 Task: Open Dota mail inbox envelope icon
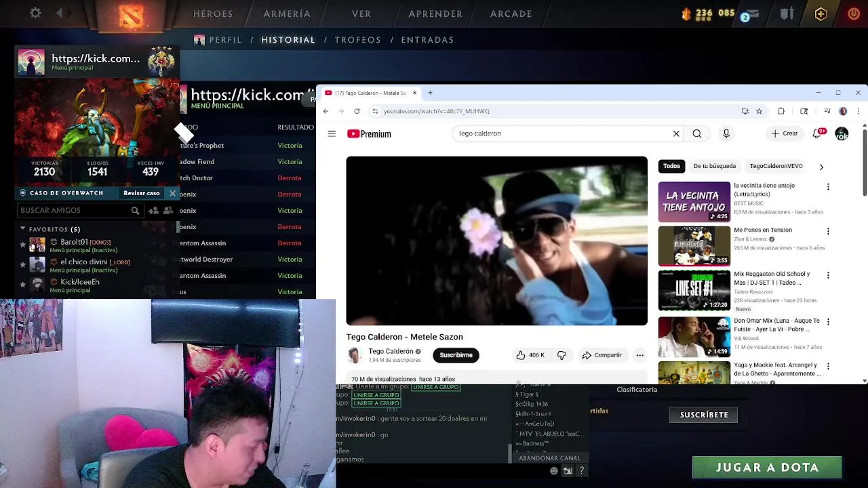click(x=752, y=14)
